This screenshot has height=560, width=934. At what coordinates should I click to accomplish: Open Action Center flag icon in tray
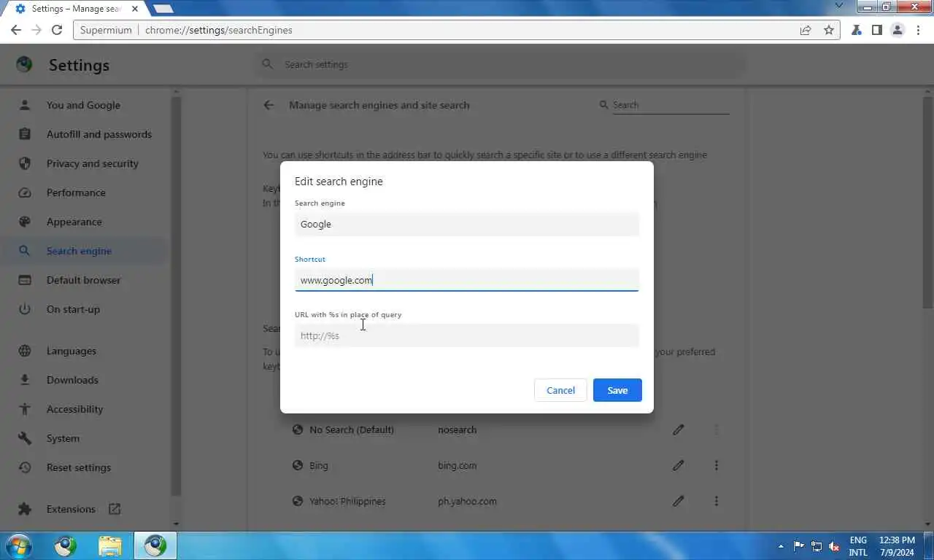coord(799,546)
